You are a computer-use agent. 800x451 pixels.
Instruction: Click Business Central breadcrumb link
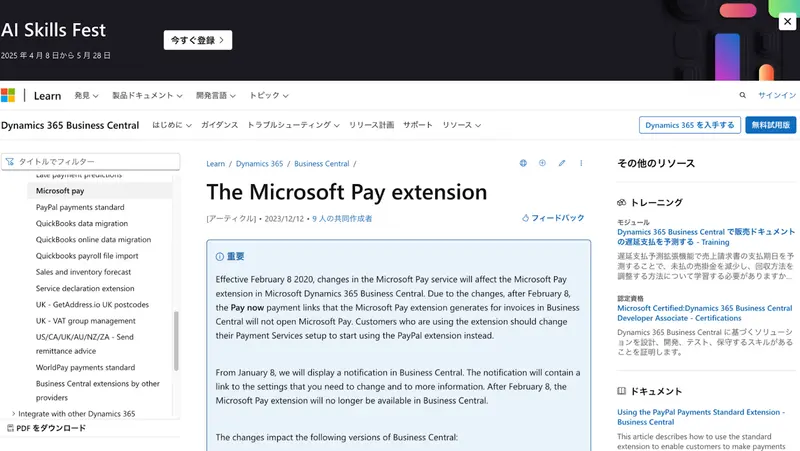coord(321,164)
